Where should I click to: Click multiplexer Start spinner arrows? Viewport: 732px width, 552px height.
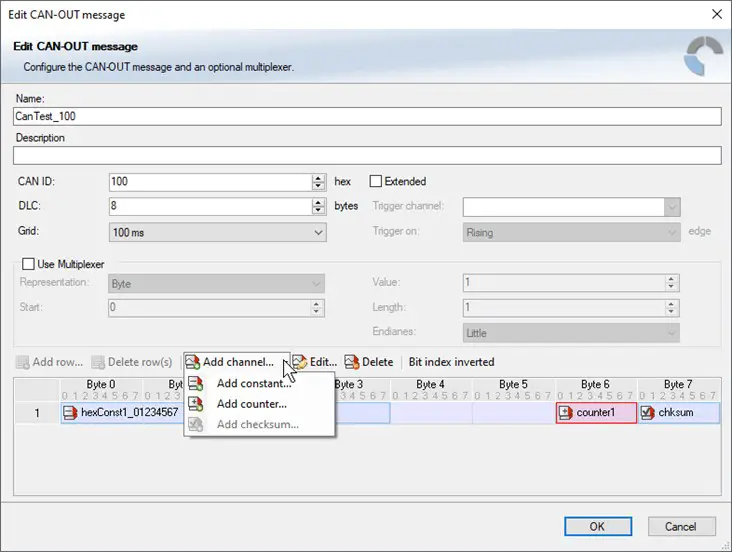pyautogui.click(x=317, y=307)
